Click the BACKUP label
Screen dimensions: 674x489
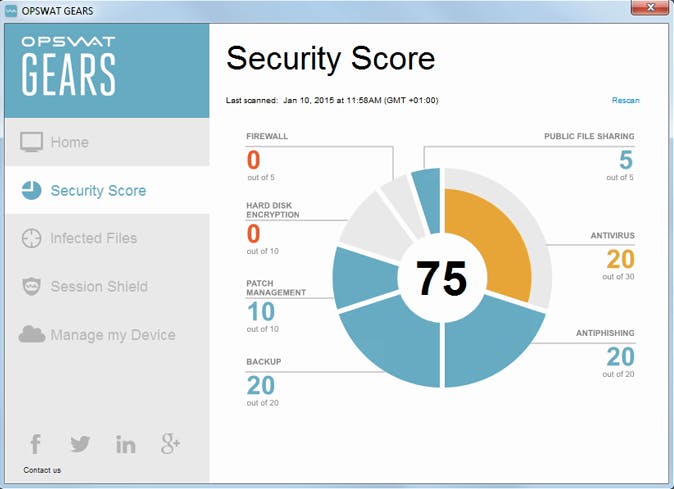(x=263, y=361)
